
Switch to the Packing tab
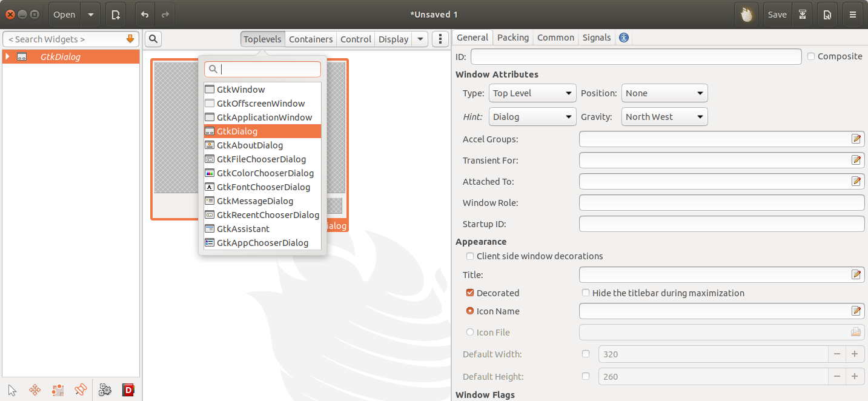(512, 38)
